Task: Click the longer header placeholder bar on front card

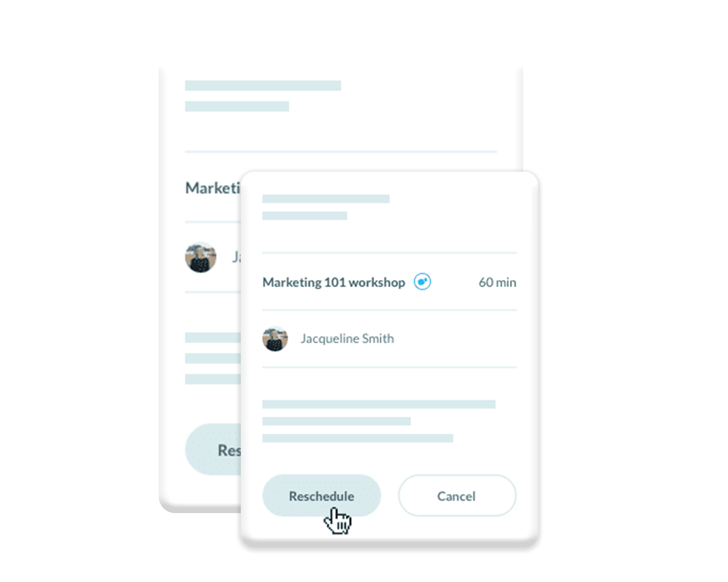Action: pos(326,199)
